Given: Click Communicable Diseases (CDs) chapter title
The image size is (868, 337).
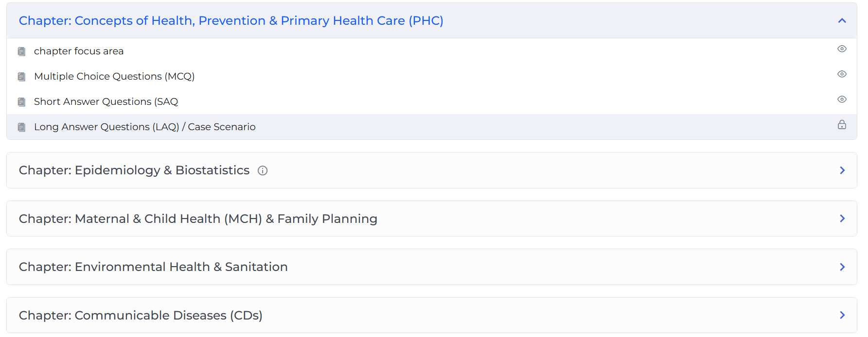Looking at the screenshot, I should click(141, 316).
